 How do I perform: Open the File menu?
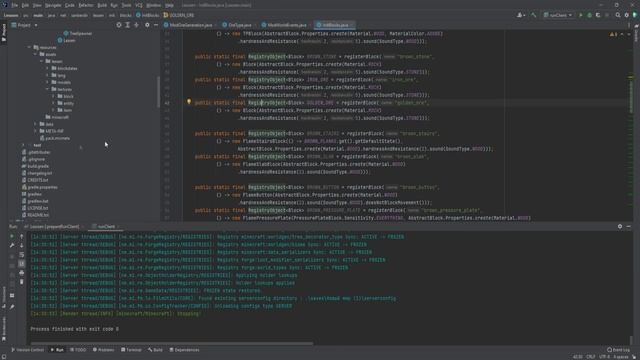click(15, 5)
